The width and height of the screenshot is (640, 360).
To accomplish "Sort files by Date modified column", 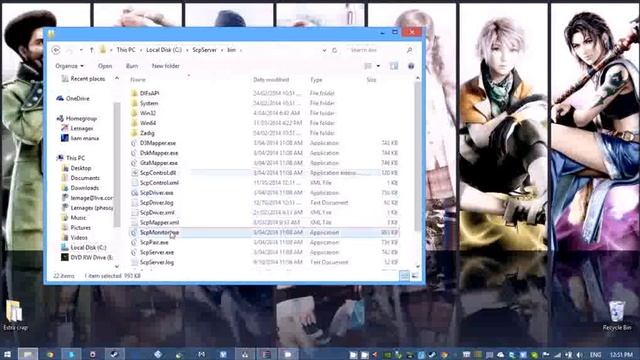I will 271,80.
